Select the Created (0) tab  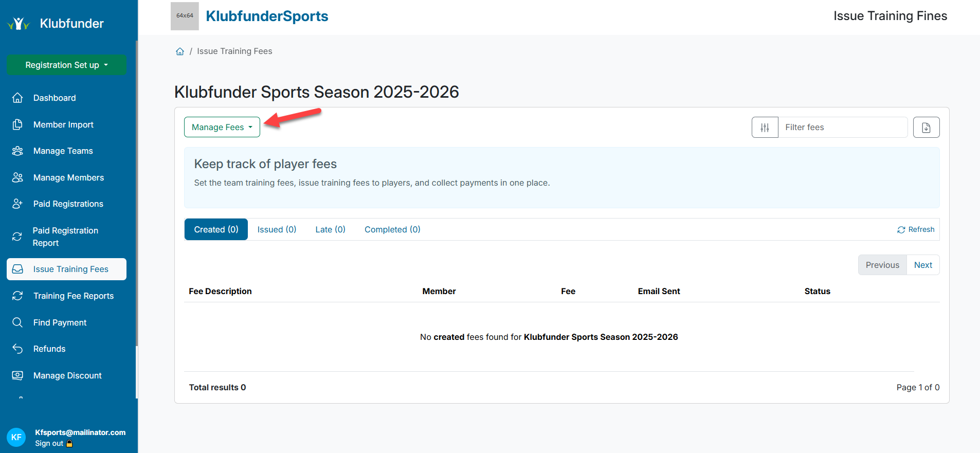[216, 230]
